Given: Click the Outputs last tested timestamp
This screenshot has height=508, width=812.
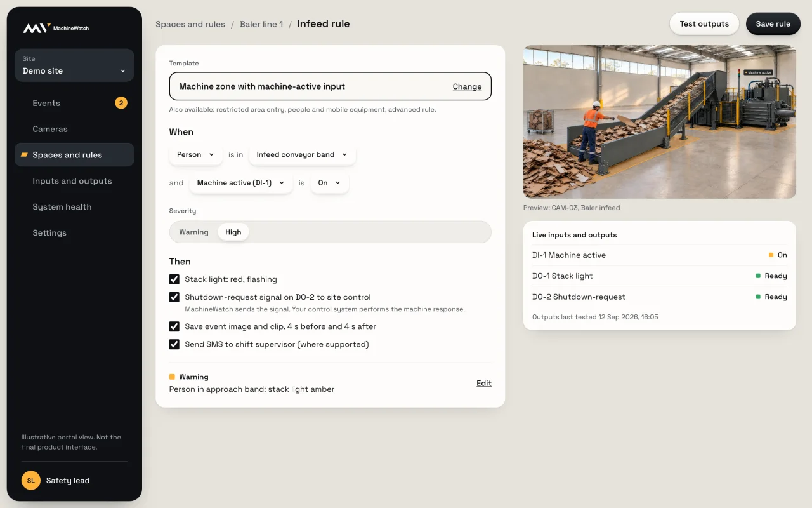Looking at the screenshot, I should pos(595,317).
